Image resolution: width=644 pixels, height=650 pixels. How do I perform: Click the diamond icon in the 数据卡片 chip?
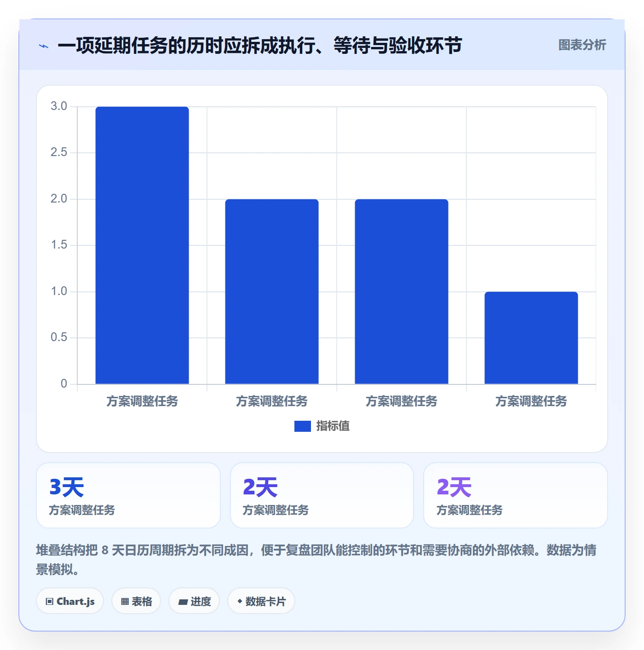[x=240, y=601]
